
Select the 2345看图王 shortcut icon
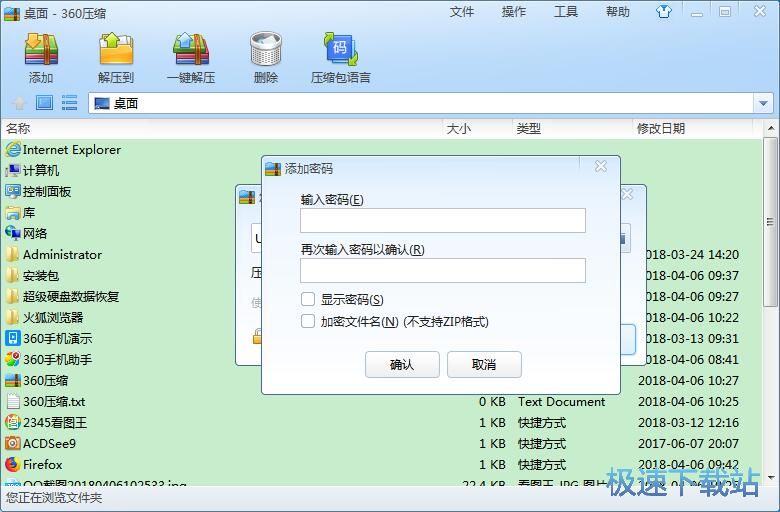13,422
